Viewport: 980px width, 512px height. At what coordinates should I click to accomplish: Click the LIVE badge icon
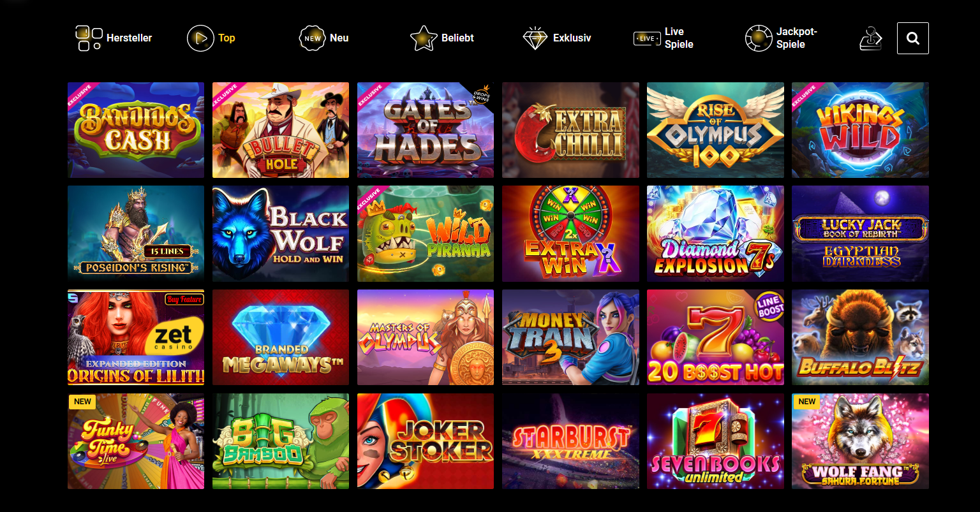point(646,38)
